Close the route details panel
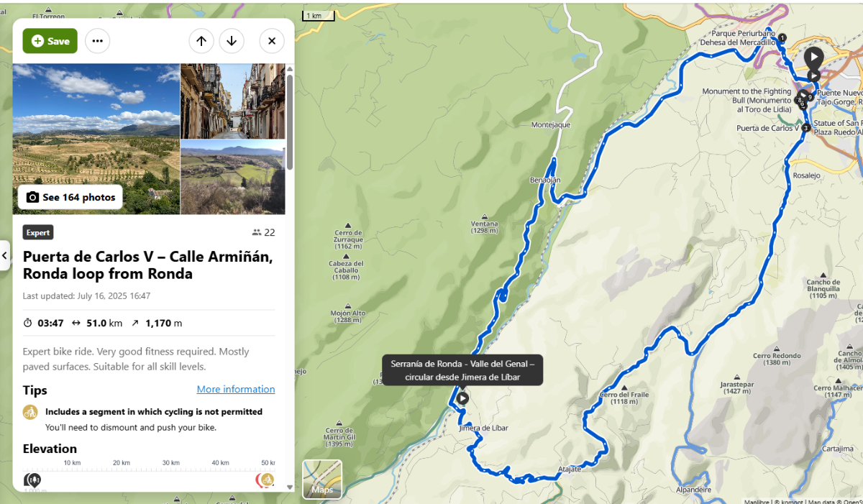The height and width of the screenshot is (504, 863). coord(272,41)
